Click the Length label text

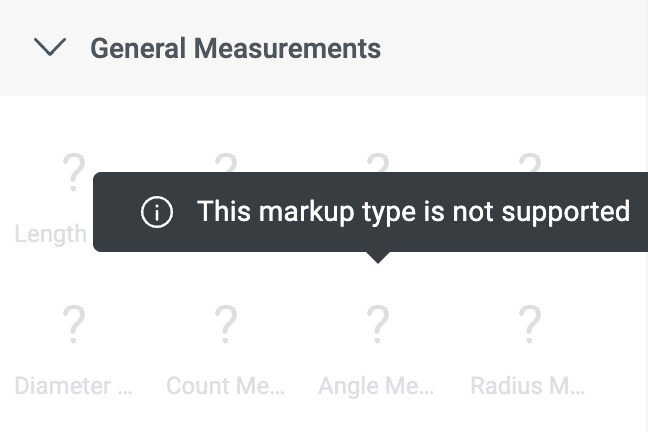coord(50,234)
